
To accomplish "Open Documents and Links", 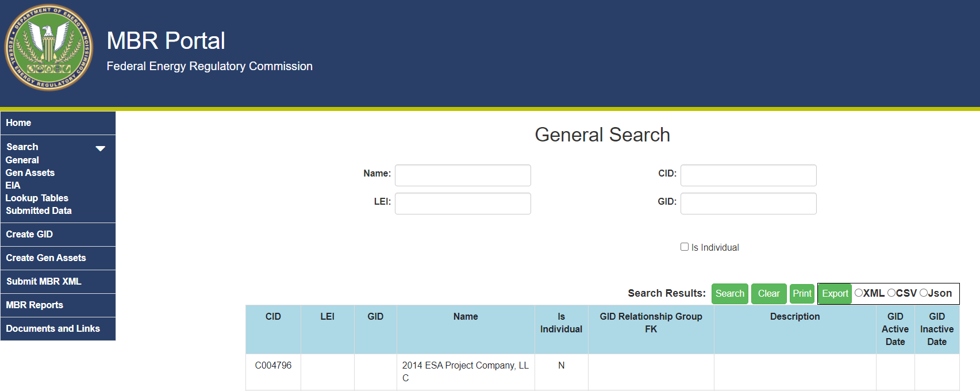I will point(53,329).
